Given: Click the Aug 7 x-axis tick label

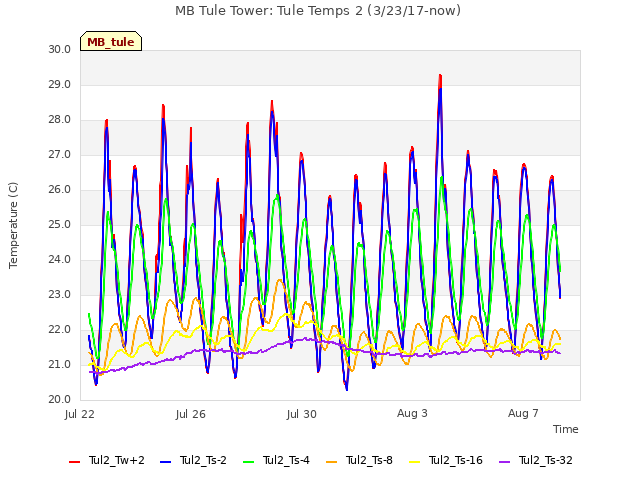Looking at the screenshot, I should click(x=523, y=413).
